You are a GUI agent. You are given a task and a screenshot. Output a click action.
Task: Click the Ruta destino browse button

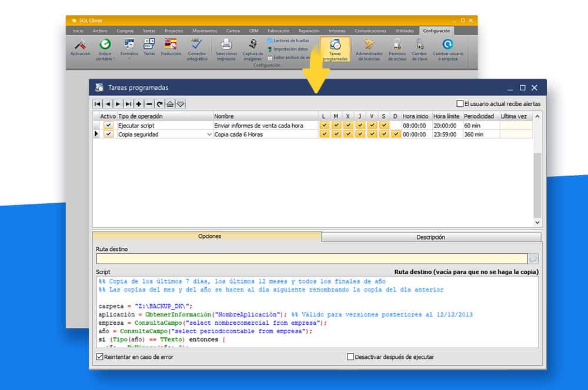click(x=533, y=258)
